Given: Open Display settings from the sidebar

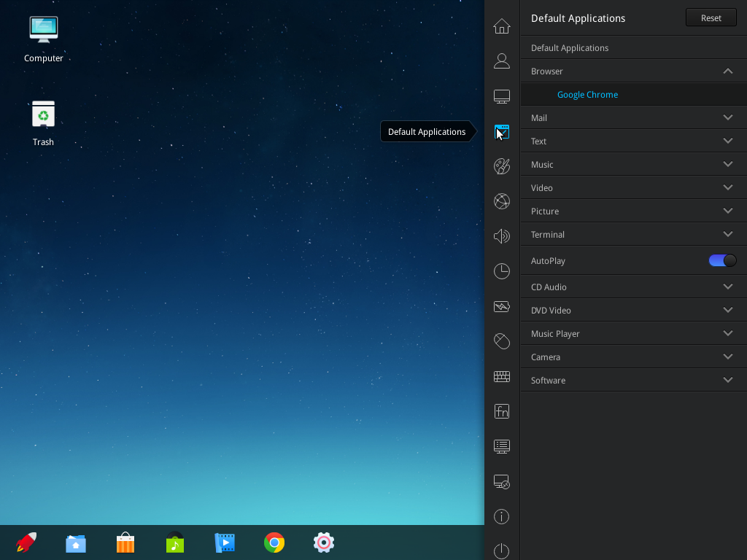Looking at the screenshot, I should pos(502,96).
